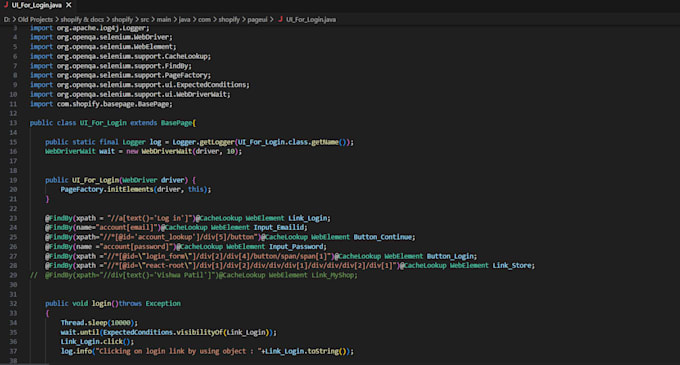This screenshot has height=365, width=680.
Task: Click 'com.shopify.basepage.BasePage' import text
Action: coord(114,104)
